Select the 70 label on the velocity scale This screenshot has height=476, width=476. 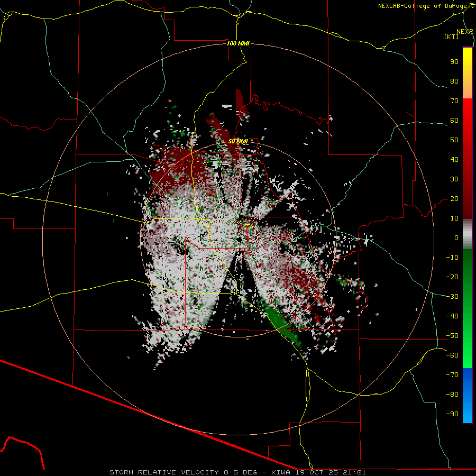(x=454, y=101)
